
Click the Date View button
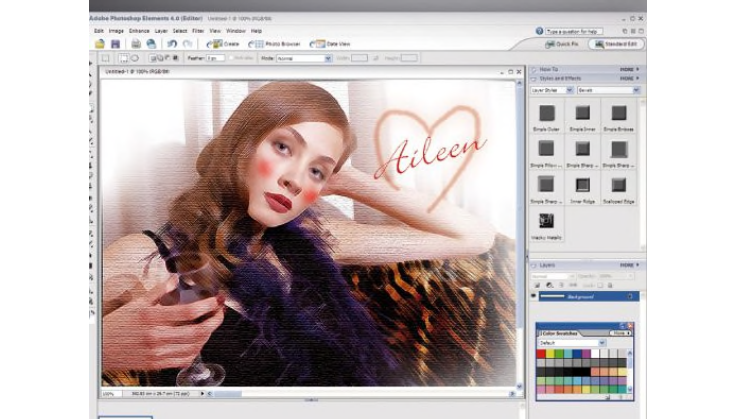pyautogui.click(x=330, y=44)
